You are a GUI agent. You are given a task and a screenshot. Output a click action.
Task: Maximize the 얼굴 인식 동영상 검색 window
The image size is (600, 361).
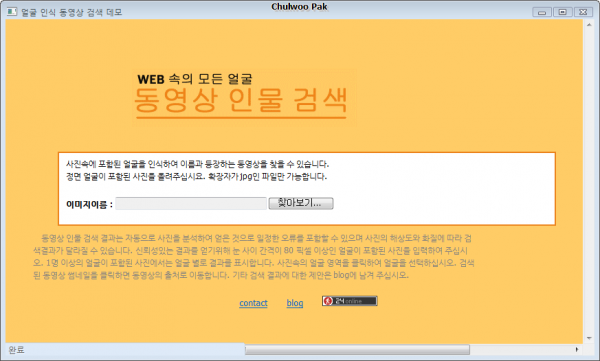tap(562, 12)
